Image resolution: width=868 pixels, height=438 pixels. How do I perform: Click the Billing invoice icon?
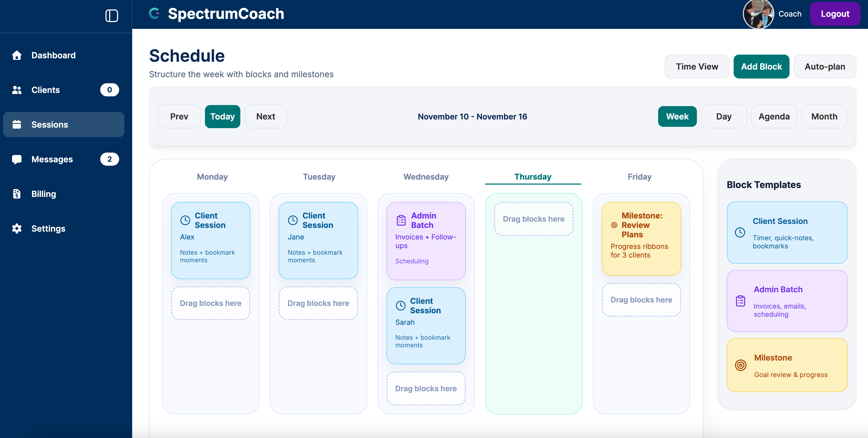tap(17, 194)
